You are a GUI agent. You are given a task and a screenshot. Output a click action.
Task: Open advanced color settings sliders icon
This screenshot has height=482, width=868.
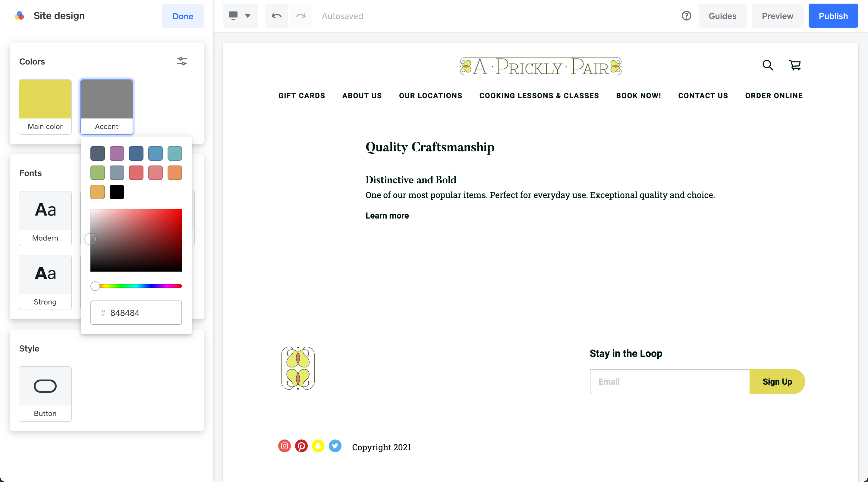coord(182,61)
